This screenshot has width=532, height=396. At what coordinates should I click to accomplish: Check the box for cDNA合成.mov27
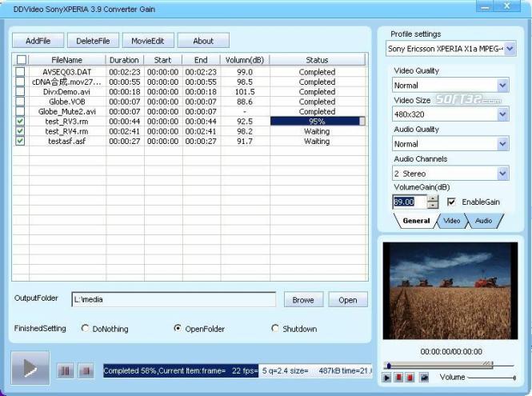point(20,82)
